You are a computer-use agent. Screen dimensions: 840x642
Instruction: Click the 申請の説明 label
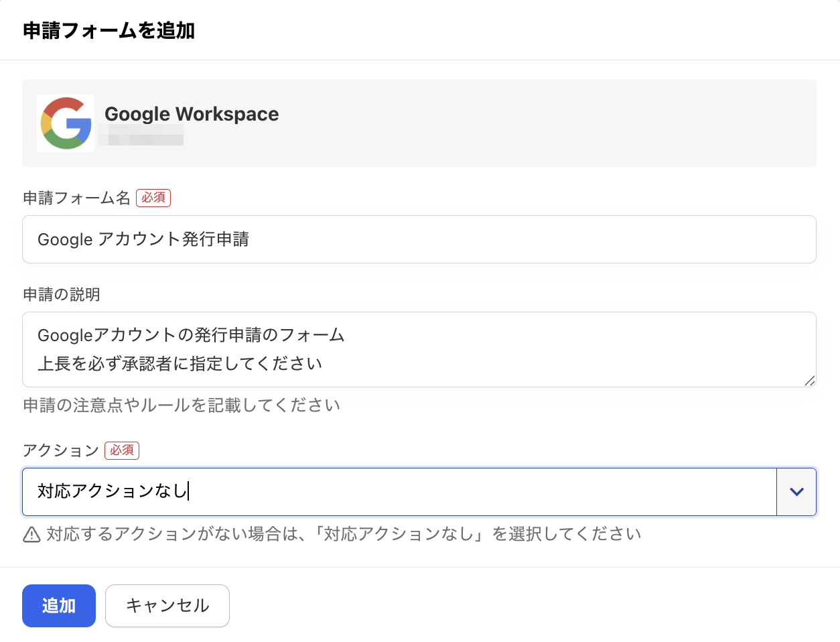pos(62,294)
